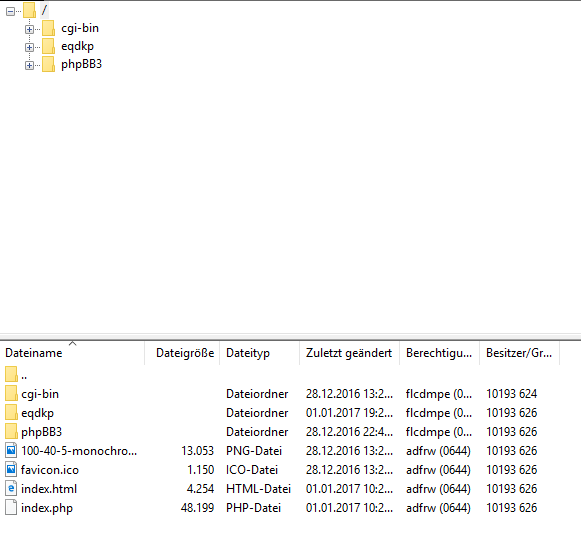Select eqdkp label in directory tree
Screen dimensions: 581x558
point(77,46)
